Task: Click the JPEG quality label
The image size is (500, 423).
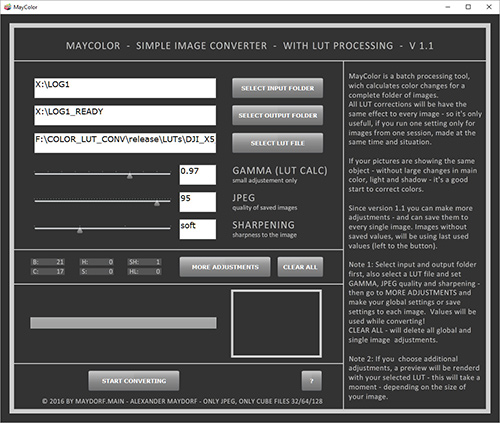Action: coord(244,198)
